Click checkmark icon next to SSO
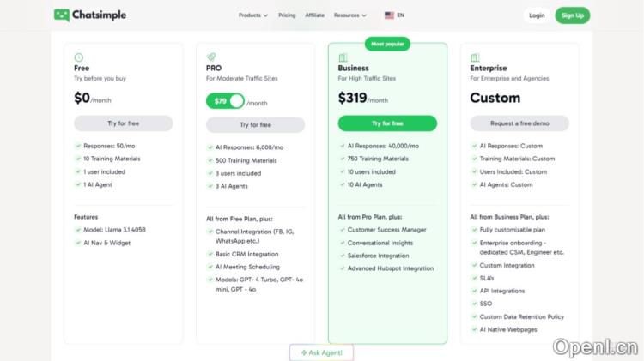Viewport: 644px width, 361px height. (474, 304)
